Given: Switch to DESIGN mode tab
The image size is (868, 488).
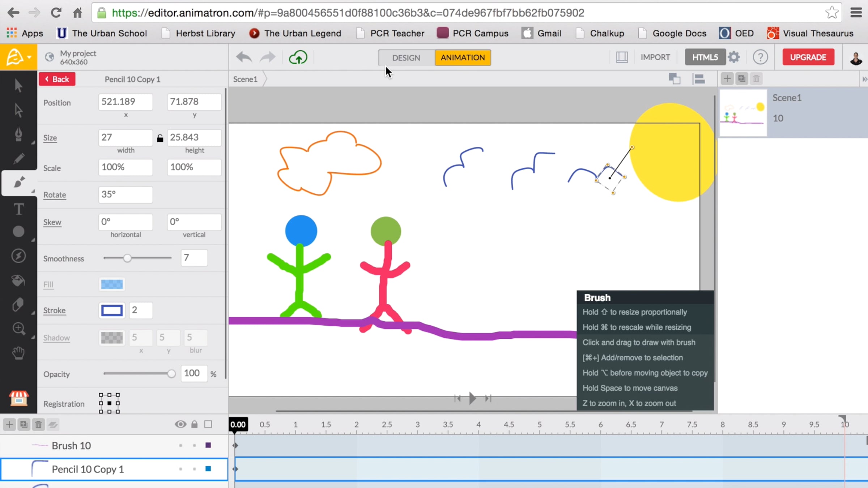Looking at the screenshot, I should (406, 58).
